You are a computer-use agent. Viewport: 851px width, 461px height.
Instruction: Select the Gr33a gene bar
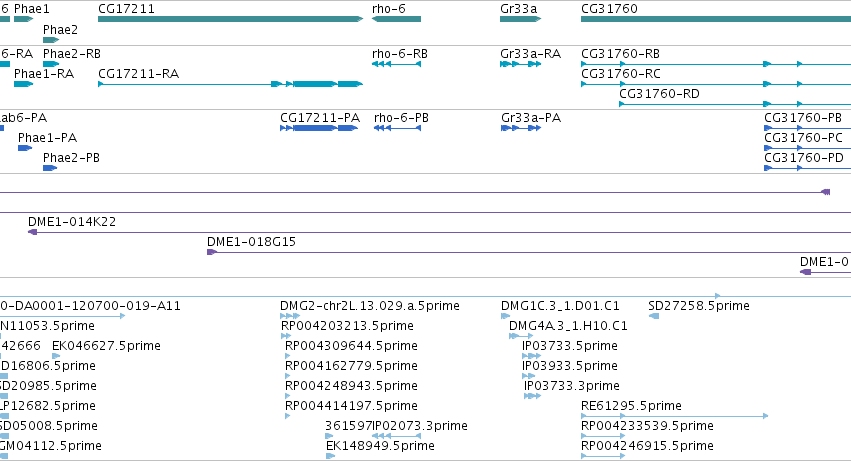pos(520,19)
